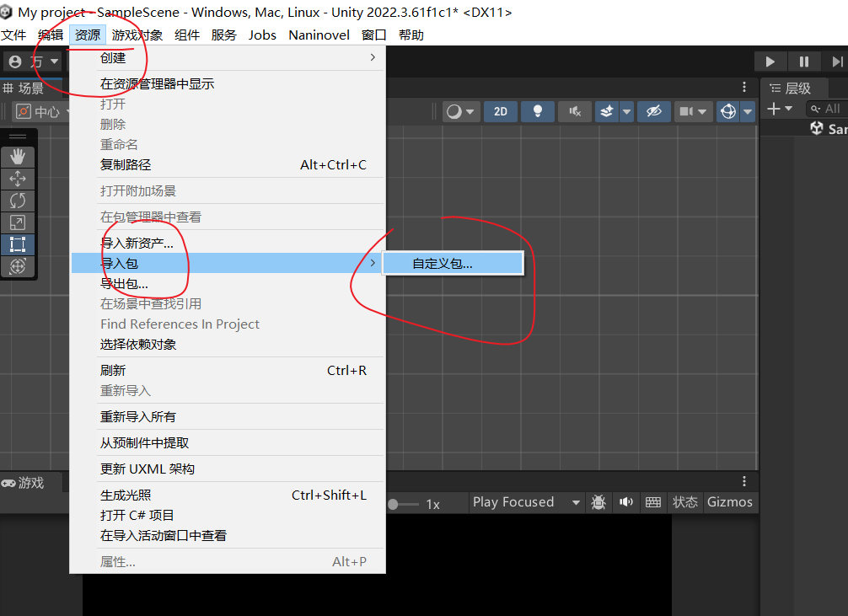The width and height of the screenshot is (848, 616).
Task: Click the Pause button
Action: point(803,62)
